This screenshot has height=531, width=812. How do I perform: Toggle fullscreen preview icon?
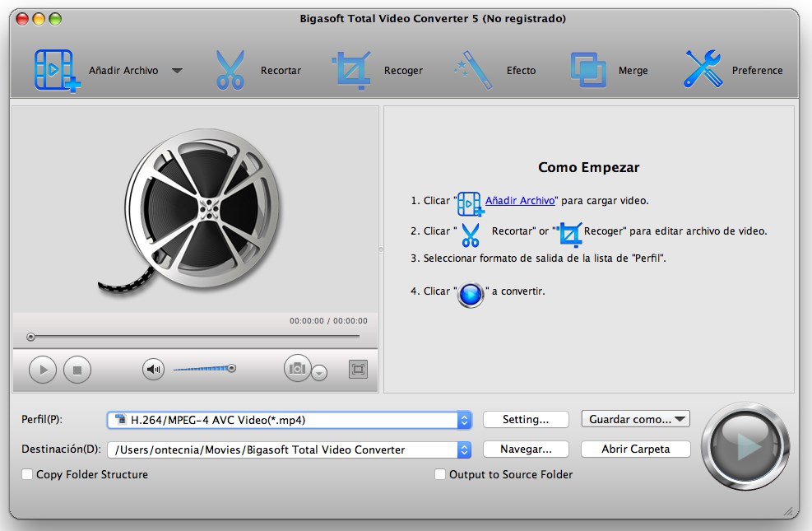[x=358, y=370]
